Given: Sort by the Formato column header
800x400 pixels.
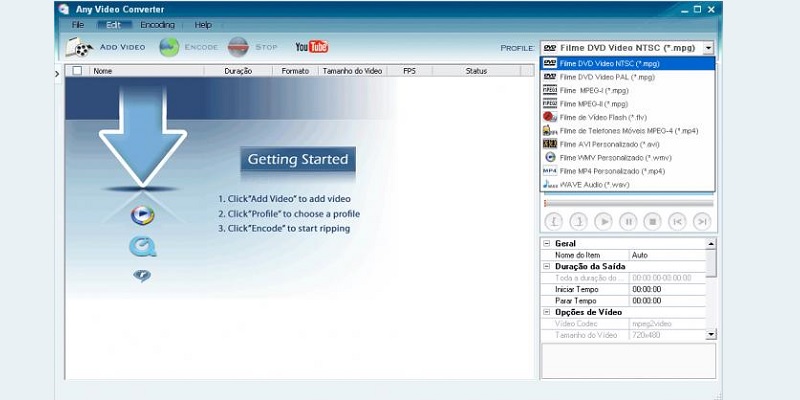Looking at the screenshot, I should coord(295,71).
